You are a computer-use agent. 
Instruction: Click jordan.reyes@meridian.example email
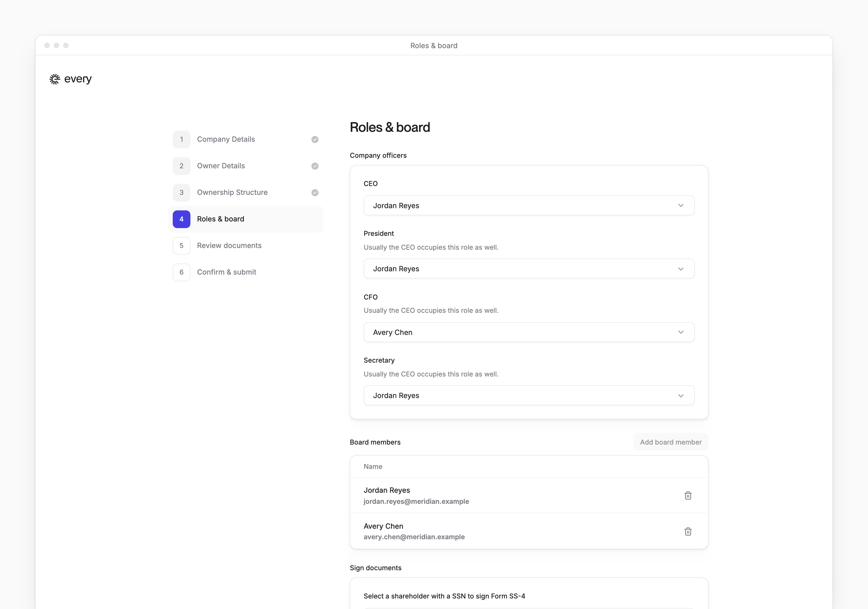coord(416,501)
